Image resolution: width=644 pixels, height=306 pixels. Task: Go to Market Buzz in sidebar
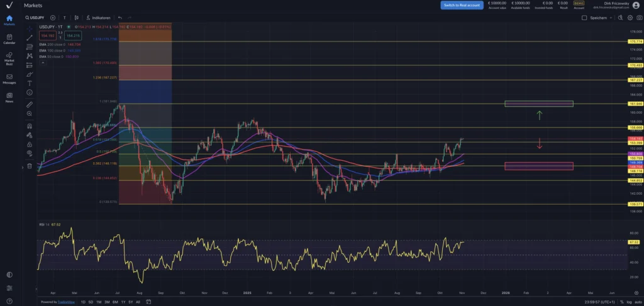click(9, 58)
